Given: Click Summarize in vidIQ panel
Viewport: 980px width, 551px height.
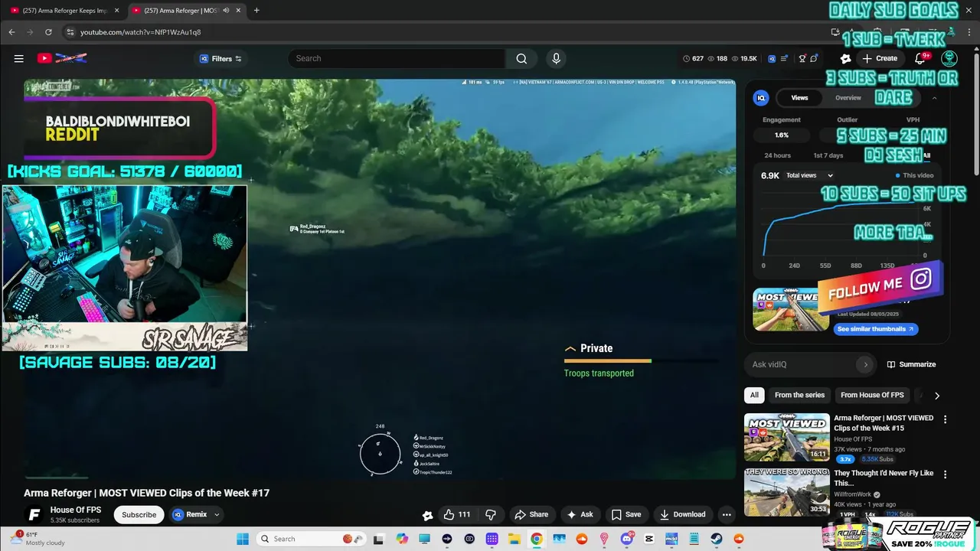Looking at the screenshot, I should tap(911, 364).
